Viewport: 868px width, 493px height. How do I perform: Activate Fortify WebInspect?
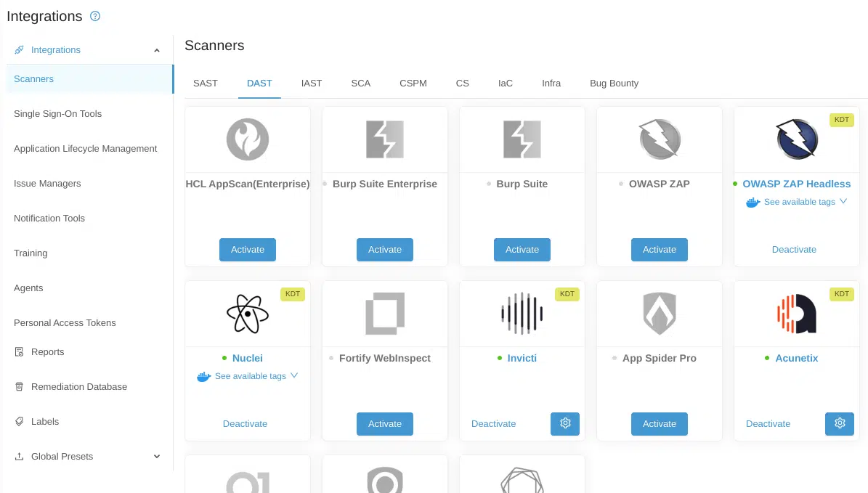point(385,424)
